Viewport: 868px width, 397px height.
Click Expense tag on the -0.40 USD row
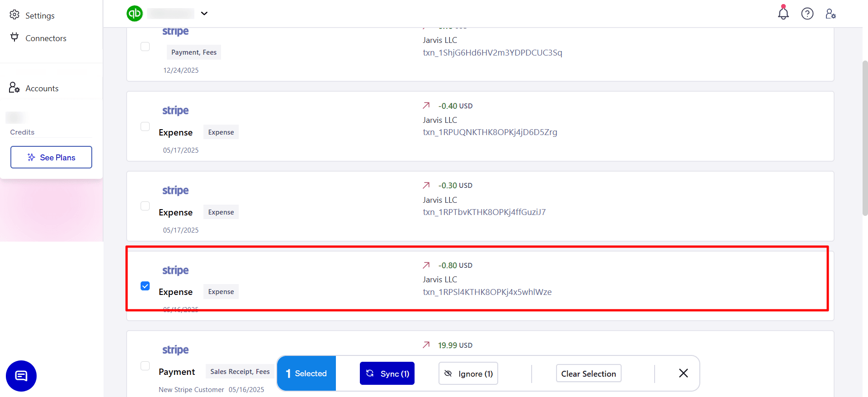point(221,132)
